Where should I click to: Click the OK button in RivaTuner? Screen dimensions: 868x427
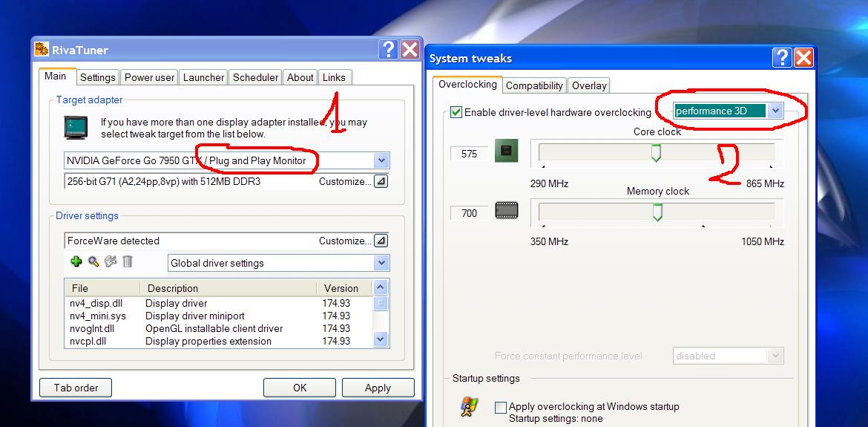pos(300,388)
